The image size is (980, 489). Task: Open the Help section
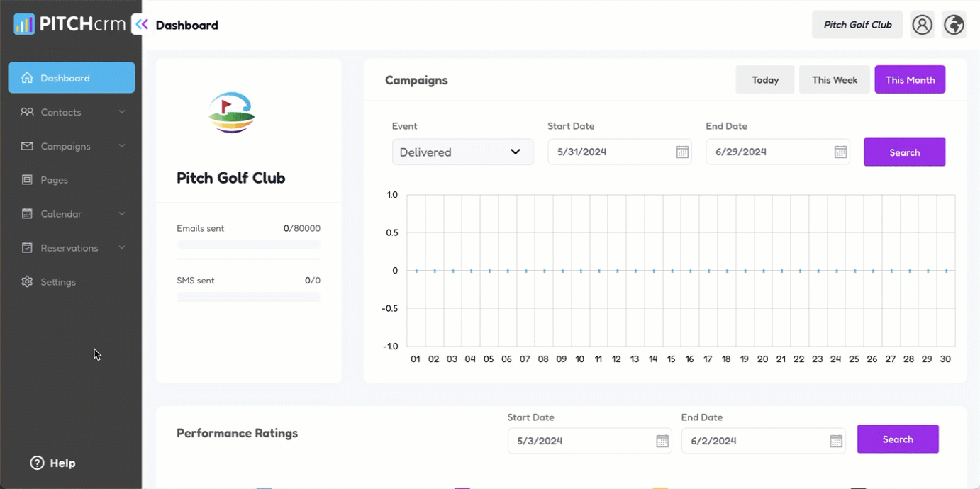tap(53, 463)
